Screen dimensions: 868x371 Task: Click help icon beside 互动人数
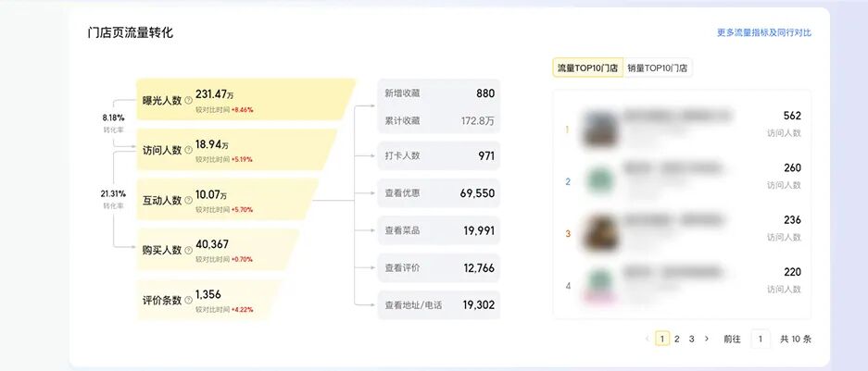pyautogui.click(x=189, y=200)
